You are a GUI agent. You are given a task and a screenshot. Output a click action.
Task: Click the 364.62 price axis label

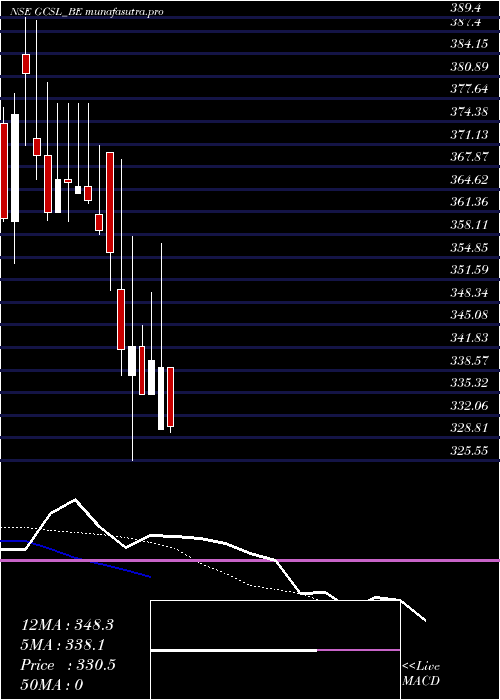point(468,179)
